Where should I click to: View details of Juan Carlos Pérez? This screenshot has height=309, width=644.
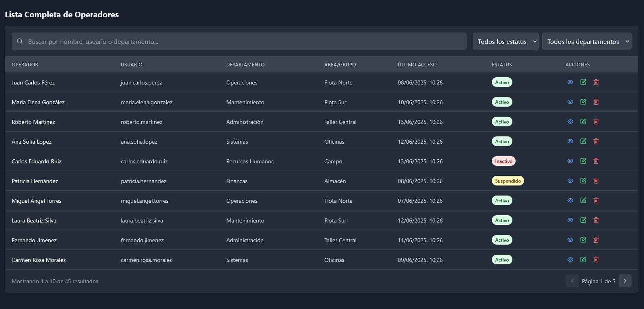tap(570, 82)
